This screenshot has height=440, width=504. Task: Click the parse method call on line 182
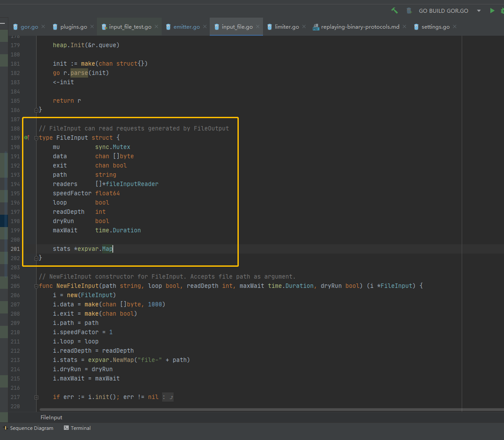79,73
